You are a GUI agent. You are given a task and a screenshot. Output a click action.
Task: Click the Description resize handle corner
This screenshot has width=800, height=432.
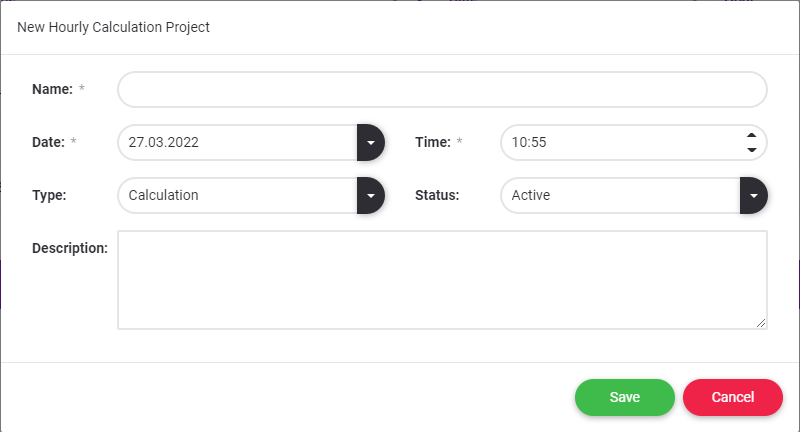(761, 323)
